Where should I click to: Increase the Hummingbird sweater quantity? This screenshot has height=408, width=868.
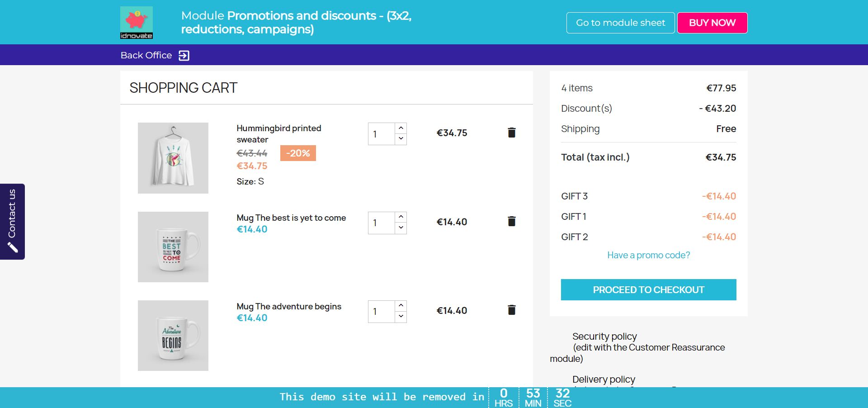[401, 128]
